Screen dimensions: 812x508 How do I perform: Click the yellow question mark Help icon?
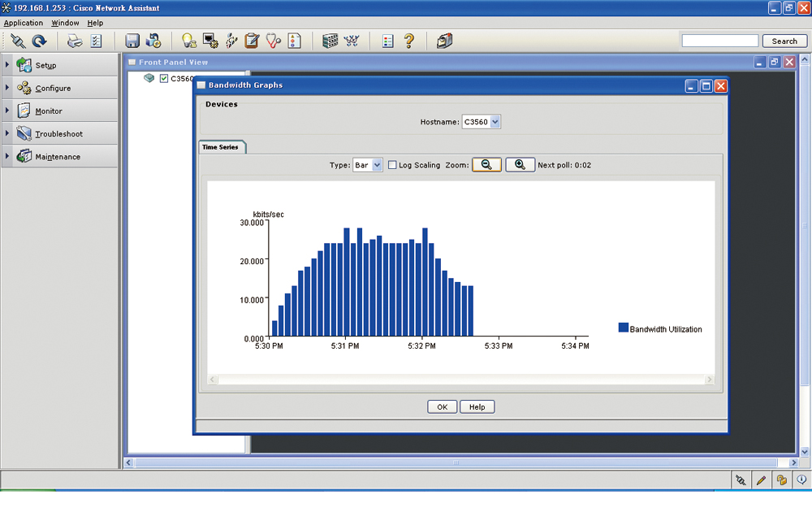pyautogui.click(x=409, y=41)
